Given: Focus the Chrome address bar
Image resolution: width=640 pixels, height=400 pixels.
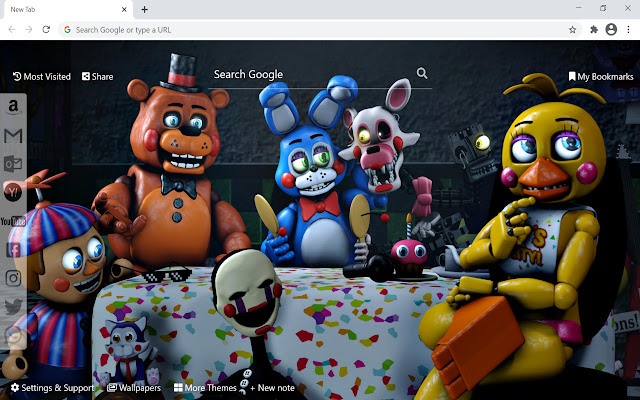Looking at the screenshot, I should point(320,30).
